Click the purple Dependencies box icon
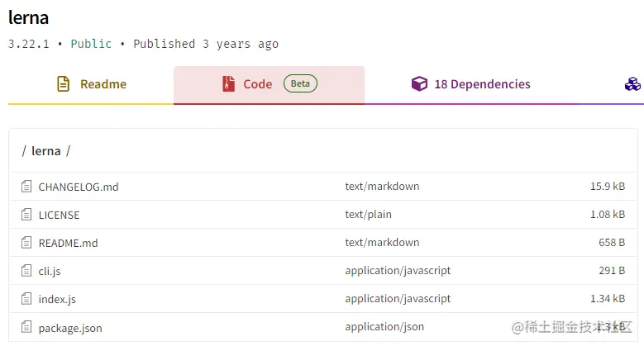 pyautogui.click(x=419, y=83)
